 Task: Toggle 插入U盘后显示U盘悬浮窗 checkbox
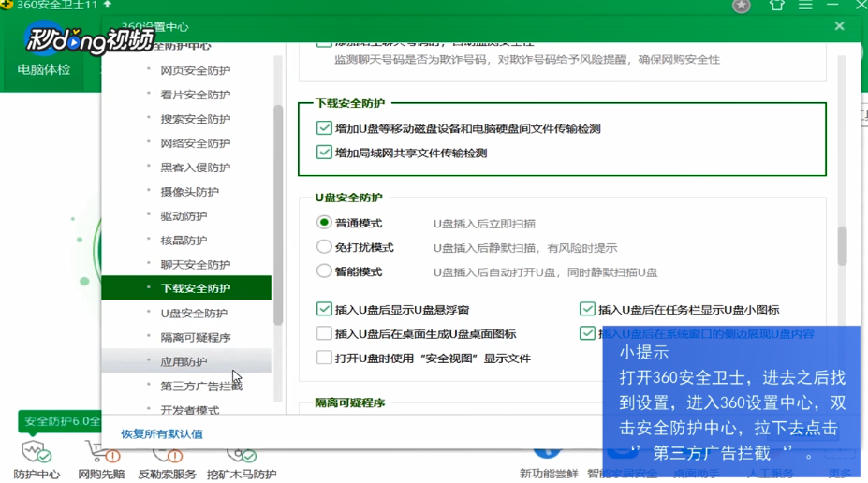coord(324,309)
